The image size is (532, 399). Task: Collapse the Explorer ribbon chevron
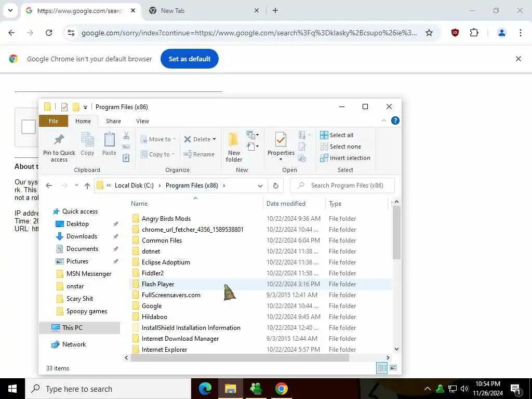[384, 121]
